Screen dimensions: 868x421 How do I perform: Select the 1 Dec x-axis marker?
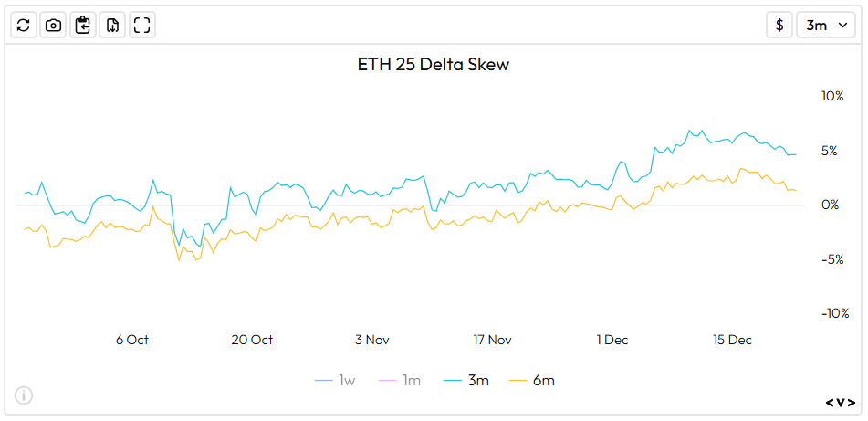(x=612, y=340)
